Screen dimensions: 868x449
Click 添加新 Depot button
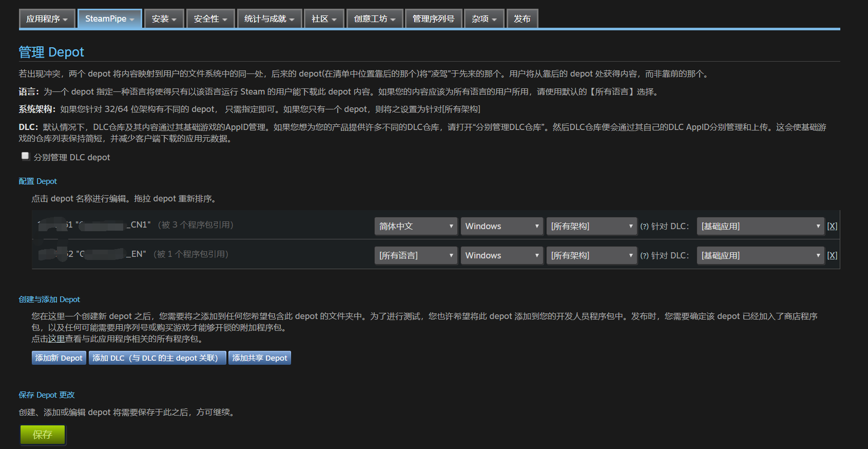pyautogui.click(x=59, y=358)
